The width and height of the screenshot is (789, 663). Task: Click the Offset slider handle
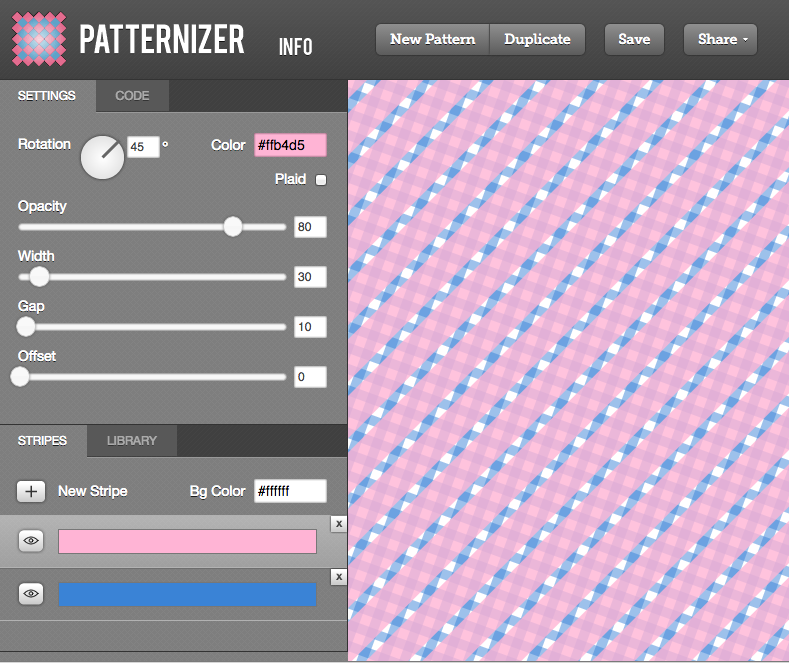pyautogui.click(x=20, y=377)
